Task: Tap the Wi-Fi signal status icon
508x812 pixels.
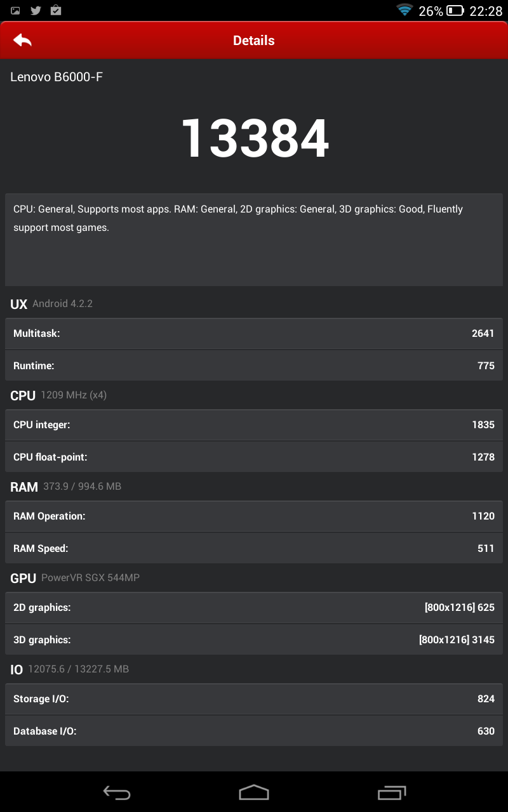Action: 404,10
